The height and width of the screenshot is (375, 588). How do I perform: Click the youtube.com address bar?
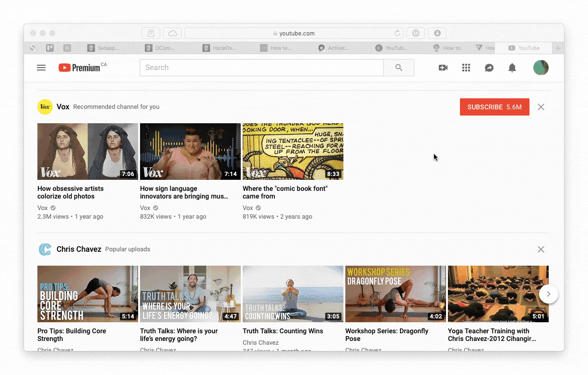pos(294,33)
